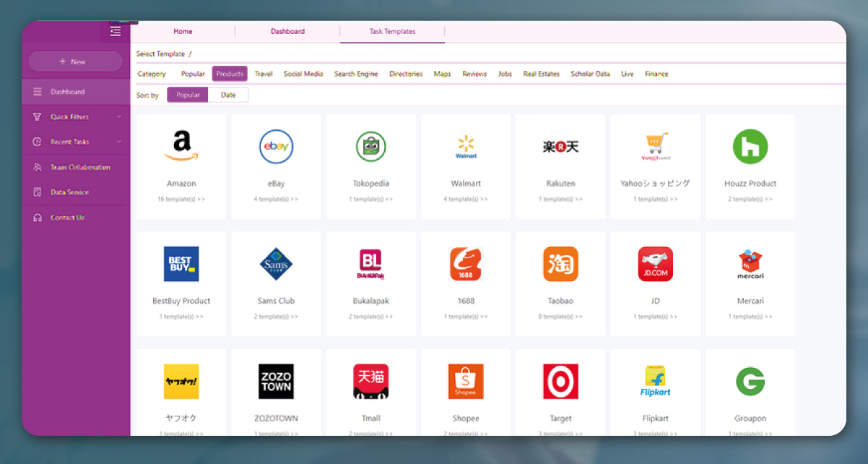The width and height of the screenshot is (868, 464).
Task: Open the Amazon logo template
Action: point(181,147)
